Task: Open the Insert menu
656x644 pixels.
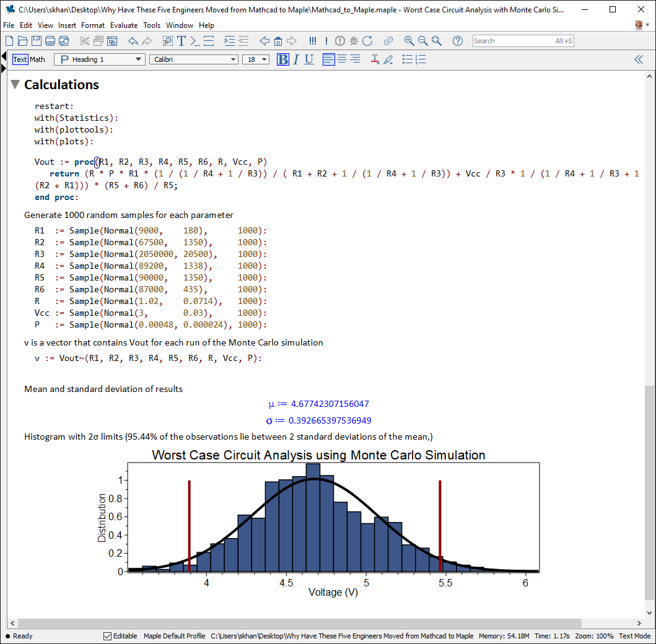Action: pyautogui.click(x=67, y=25)
